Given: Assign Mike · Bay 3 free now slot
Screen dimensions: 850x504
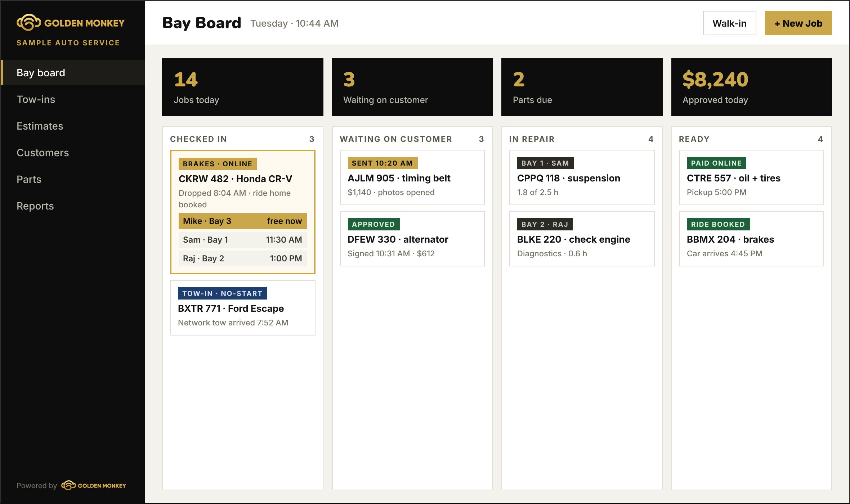Looking at the screenshot, I should click(x=242, y=221).
